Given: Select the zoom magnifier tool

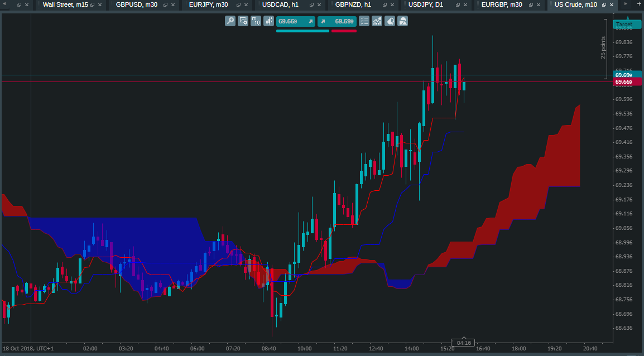Looking at the screenshot, I should [230, 21].
